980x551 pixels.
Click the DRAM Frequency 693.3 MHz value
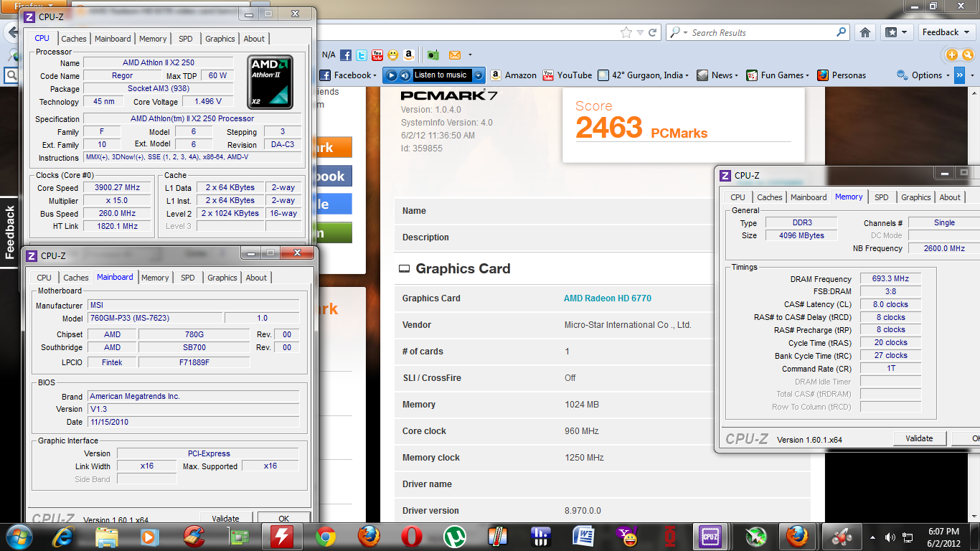pyautogui.click(x=890, y=279)
